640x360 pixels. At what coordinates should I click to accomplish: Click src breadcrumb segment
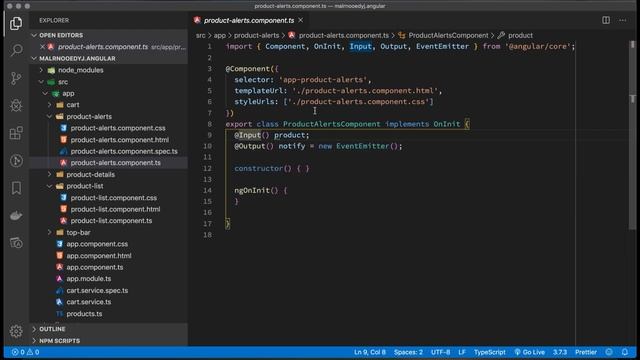tap(200, 36)
